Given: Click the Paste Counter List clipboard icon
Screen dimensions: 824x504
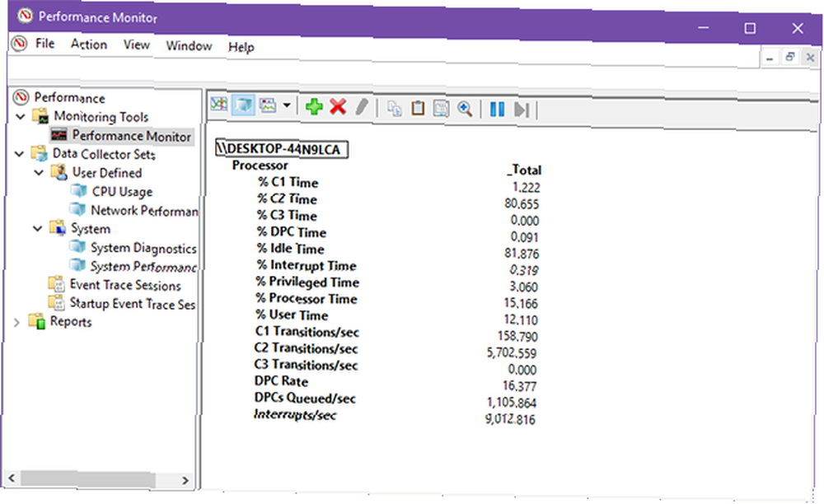Looking at the screenshot, I should (x=418, y=108).
